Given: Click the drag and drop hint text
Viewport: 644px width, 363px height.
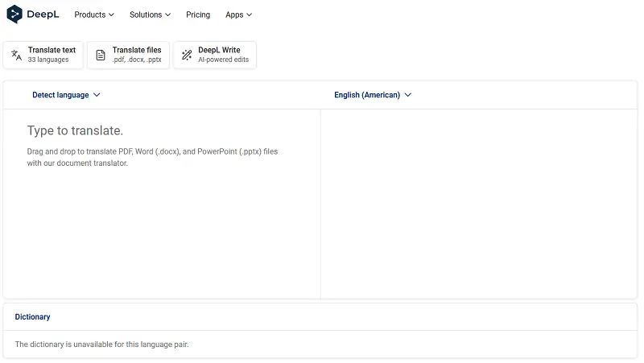Looking at the screenshot, I should pos(152,157).
